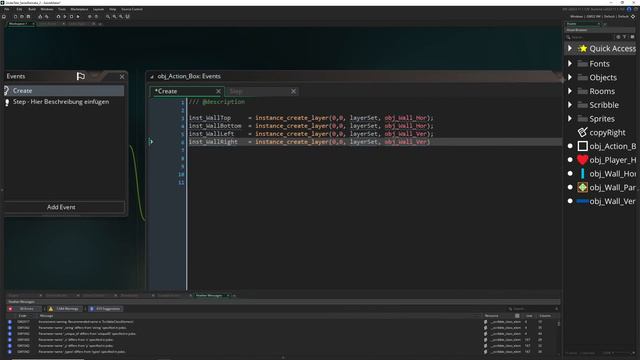Click the Game Options gear toolbar icon

coord(89,16)
